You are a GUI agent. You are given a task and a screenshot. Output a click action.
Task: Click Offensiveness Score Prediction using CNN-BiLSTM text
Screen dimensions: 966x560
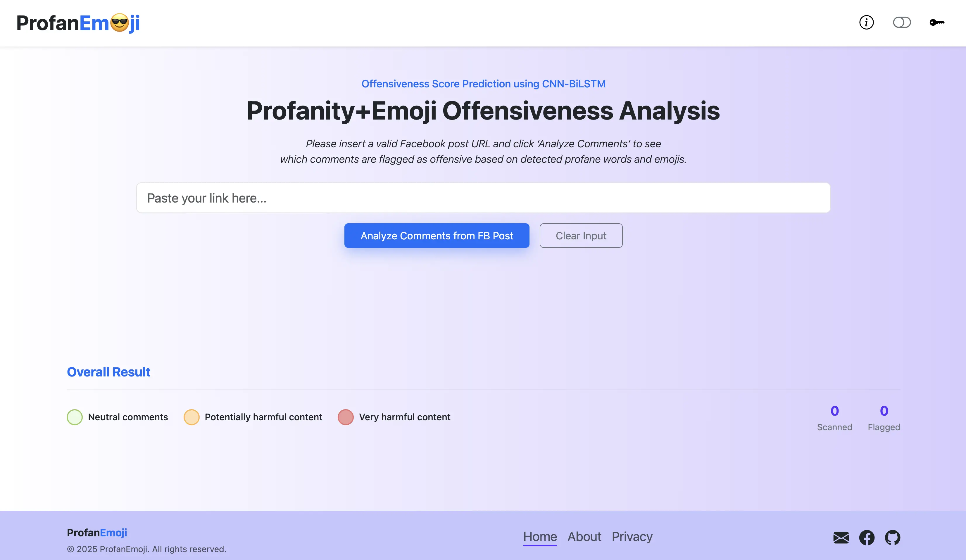coord(483,84)
